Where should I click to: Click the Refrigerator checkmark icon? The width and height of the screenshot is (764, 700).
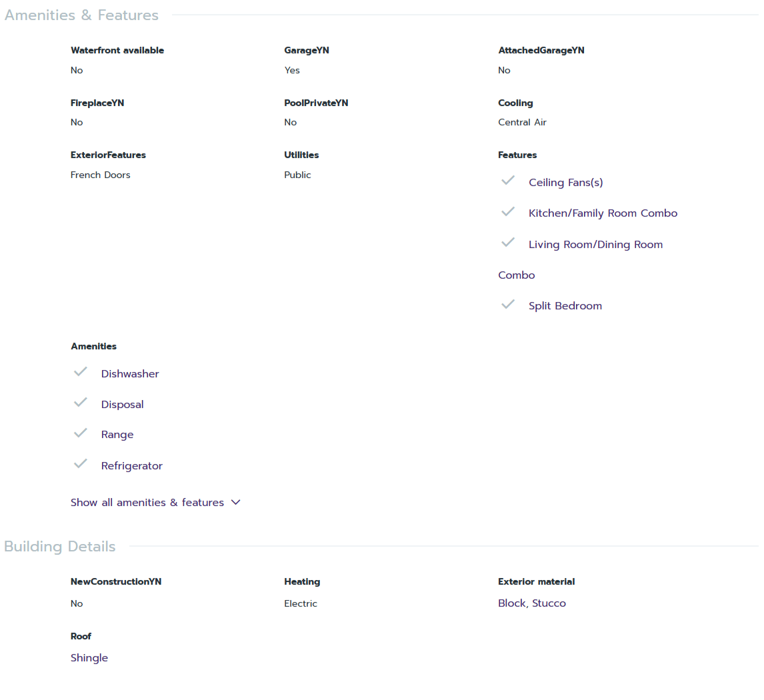81,464
